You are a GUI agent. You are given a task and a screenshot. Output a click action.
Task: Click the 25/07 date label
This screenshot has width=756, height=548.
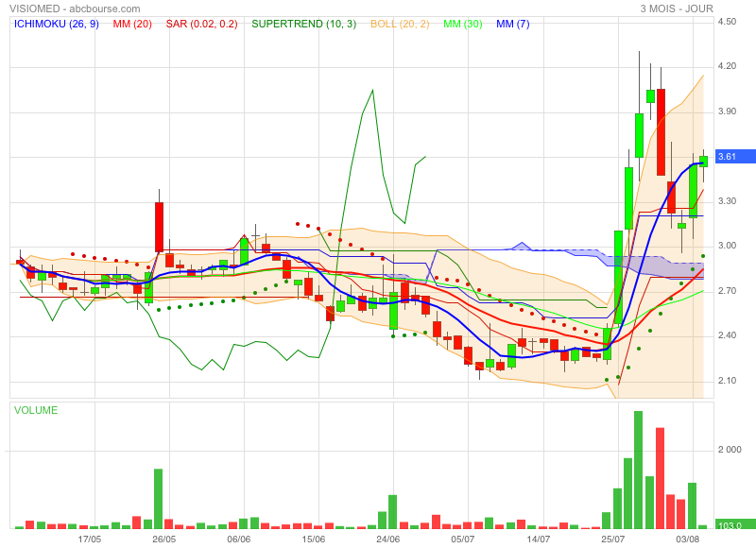(x=612, y=539)
